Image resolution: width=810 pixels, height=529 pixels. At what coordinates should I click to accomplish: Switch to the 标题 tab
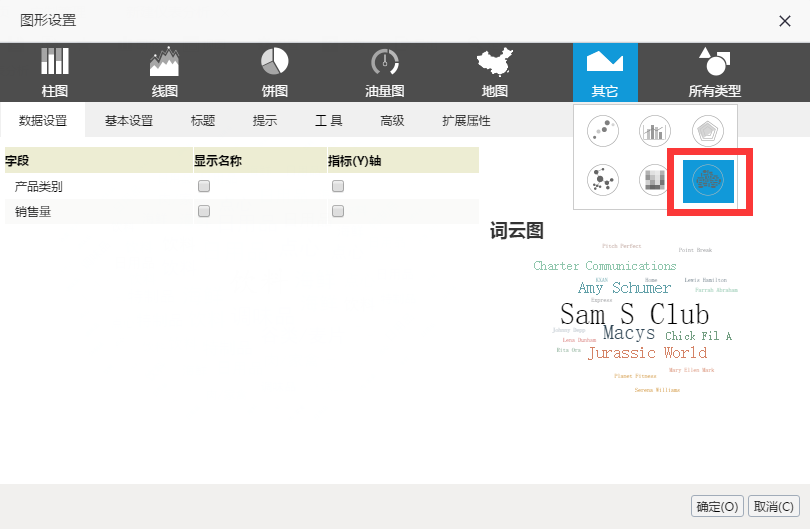(202, 120)
